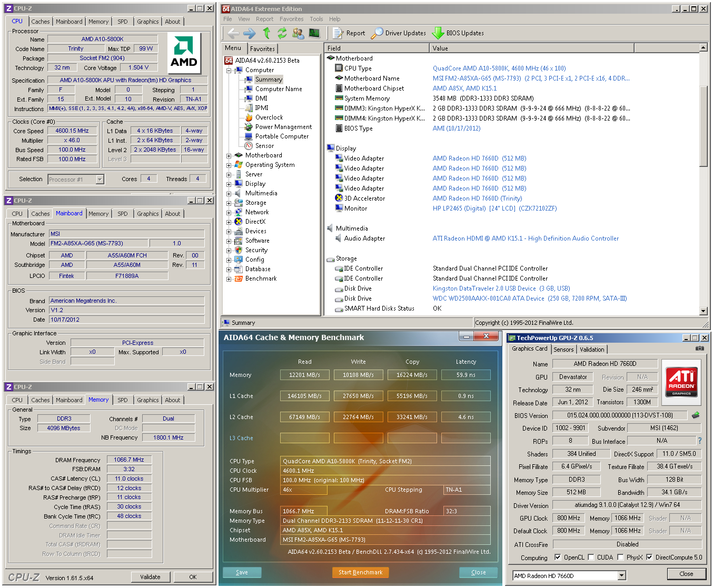Click Save in the benchmark window
713x588 pixels.
(x=242, y=572)
